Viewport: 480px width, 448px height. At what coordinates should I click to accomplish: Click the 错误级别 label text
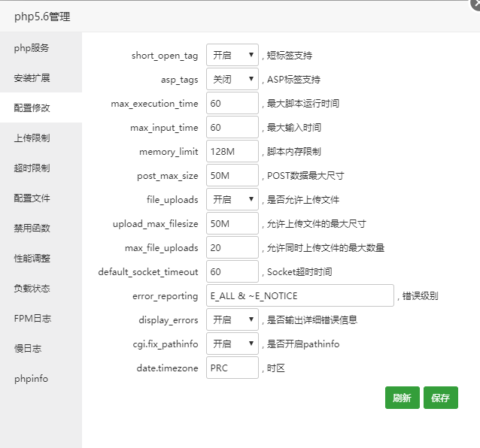coord(420,296)
